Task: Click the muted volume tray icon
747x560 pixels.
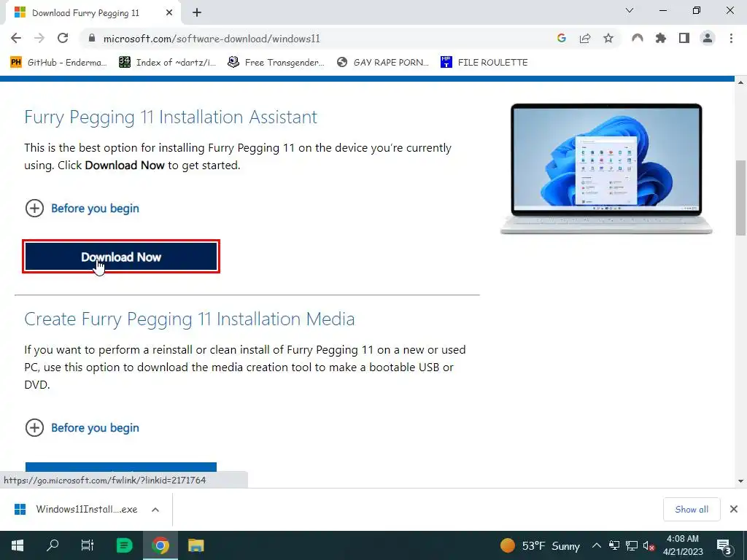Action: [x=649, y=545]
